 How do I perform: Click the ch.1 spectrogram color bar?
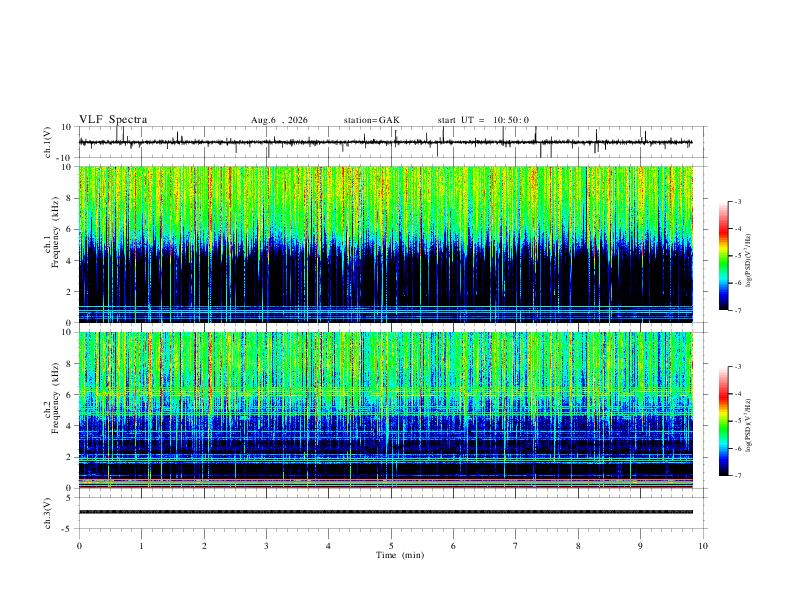[723, 256]
